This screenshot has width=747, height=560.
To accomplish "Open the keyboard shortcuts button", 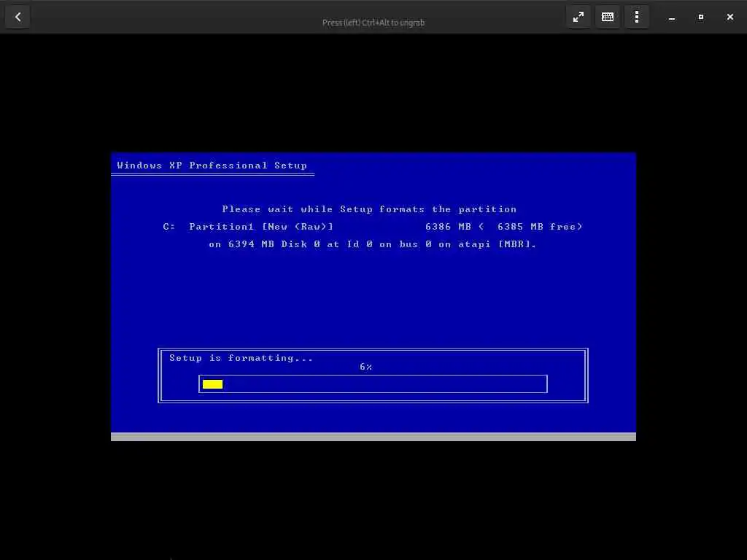I will (x=608, y=17).
